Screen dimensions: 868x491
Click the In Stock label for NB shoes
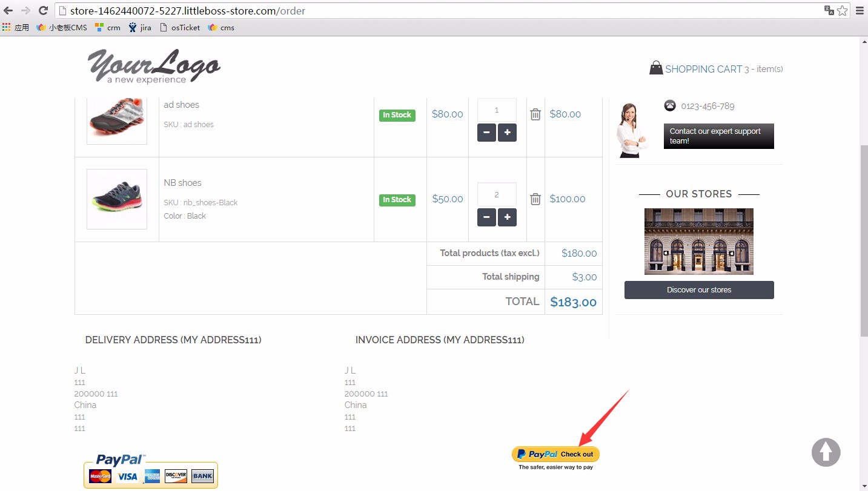(397, 200)
